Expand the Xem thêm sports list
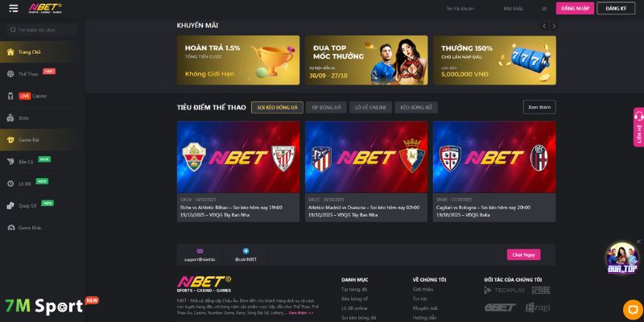 coord(539,107)
